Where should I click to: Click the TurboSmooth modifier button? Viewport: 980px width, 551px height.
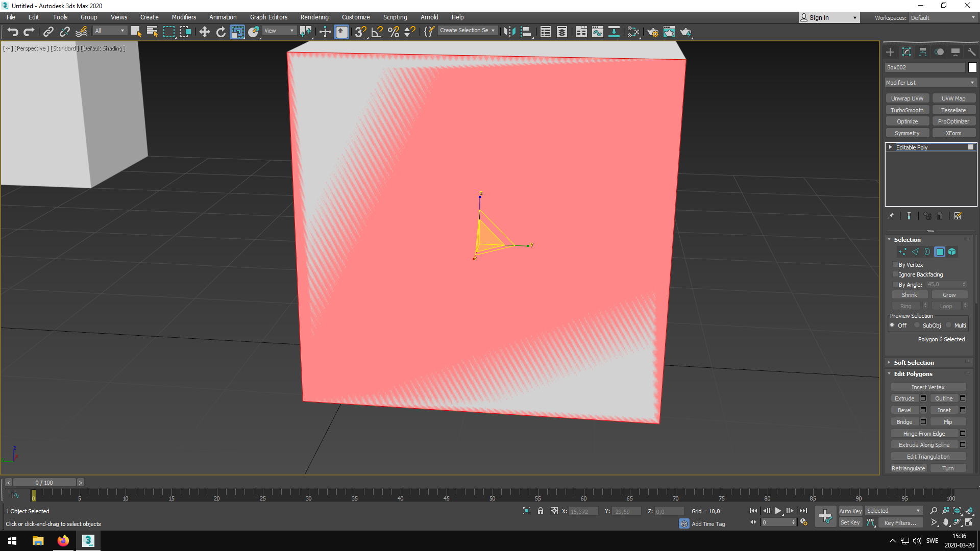pos(907,110)
